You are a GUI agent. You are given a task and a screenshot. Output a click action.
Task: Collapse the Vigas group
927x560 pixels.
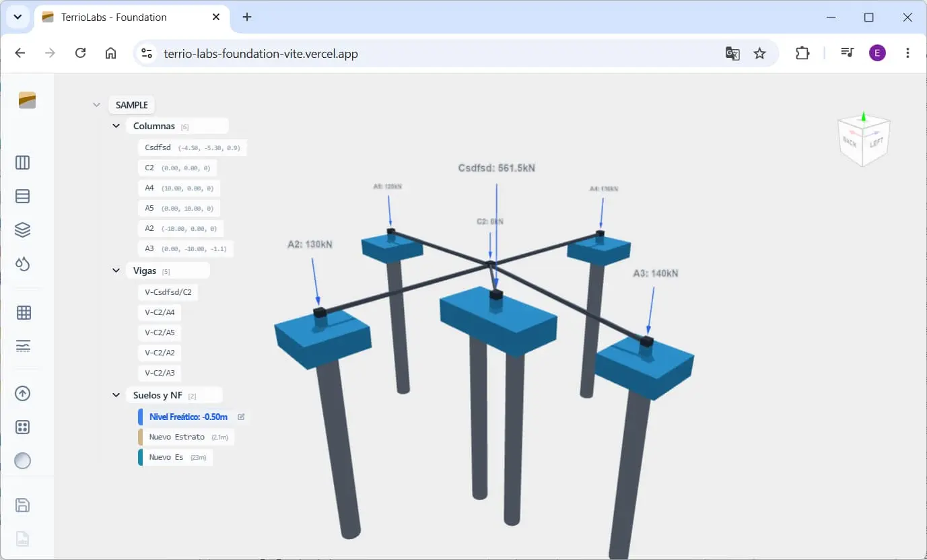116,271
